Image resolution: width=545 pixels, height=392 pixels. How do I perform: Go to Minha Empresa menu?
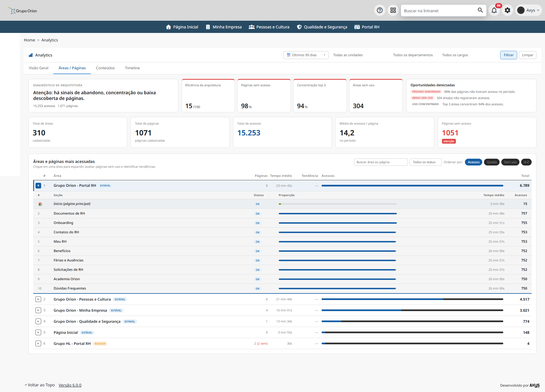[x=224, y=27]
